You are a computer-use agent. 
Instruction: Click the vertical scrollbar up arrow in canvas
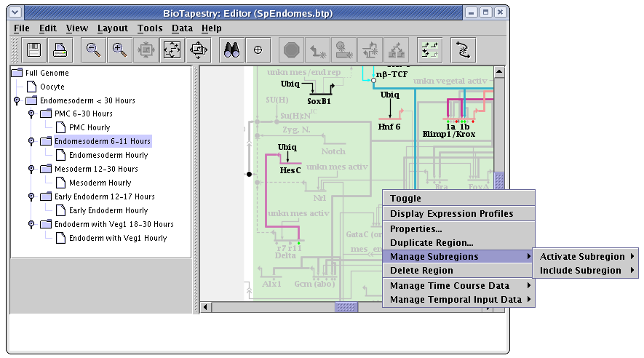point(498,73)
